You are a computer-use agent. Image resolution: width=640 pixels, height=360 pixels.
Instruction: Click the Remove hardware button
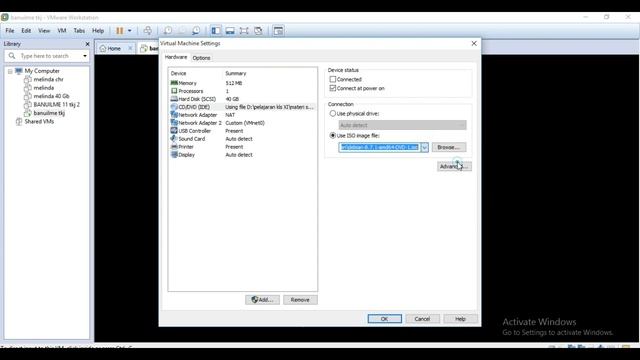[300, 300]
